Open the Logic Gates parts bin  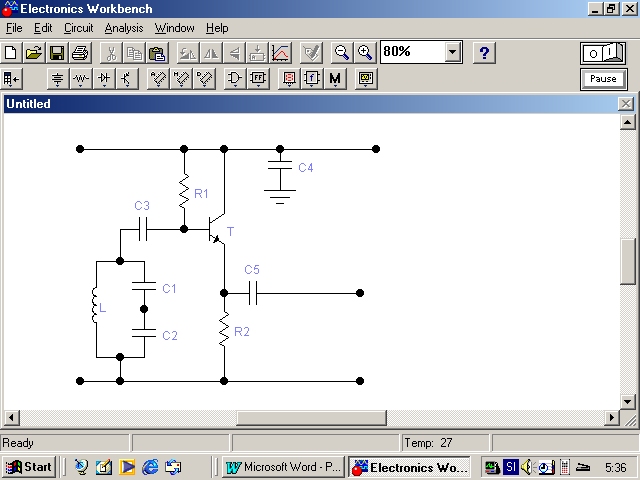(x=235, y=79)
